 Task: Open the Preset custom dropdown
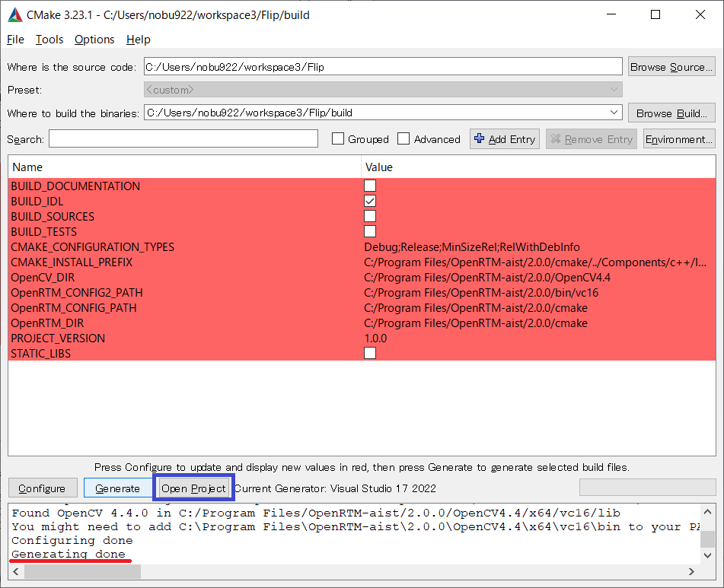tap(383, 90)
